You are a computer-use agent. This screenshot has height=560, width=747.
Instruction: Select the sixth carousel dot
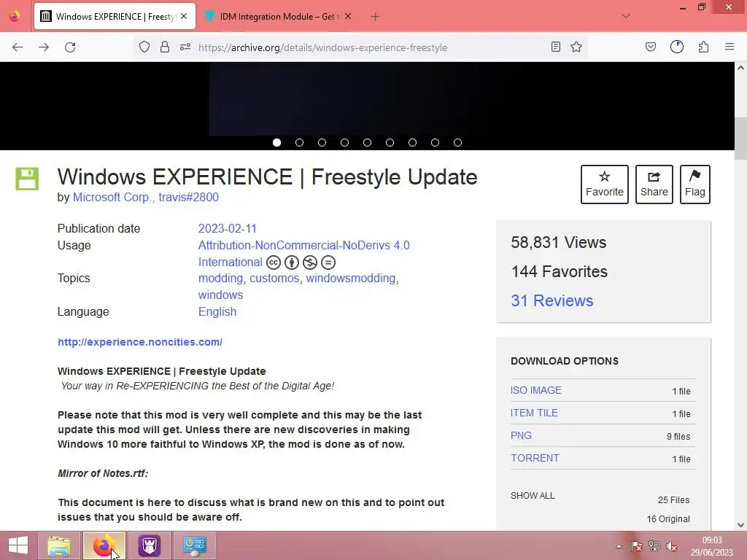390,142
